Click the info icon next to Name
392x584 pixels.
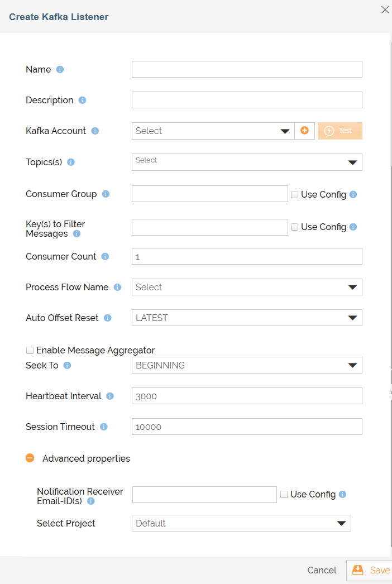point(60,70)
